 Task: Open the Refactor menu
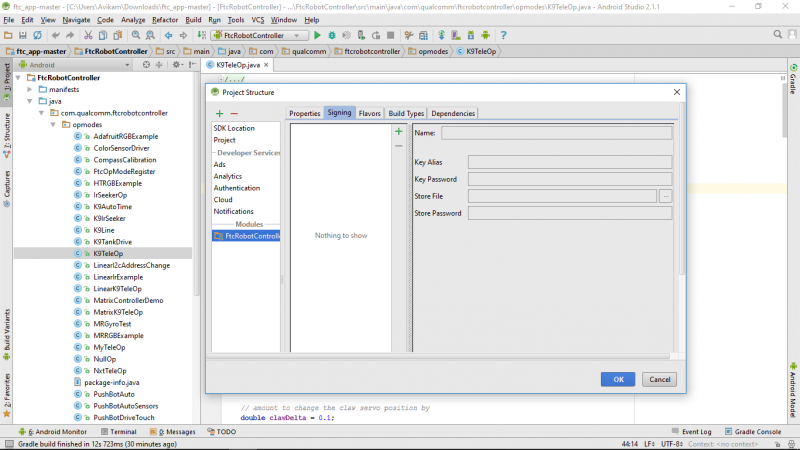[166, 20]
